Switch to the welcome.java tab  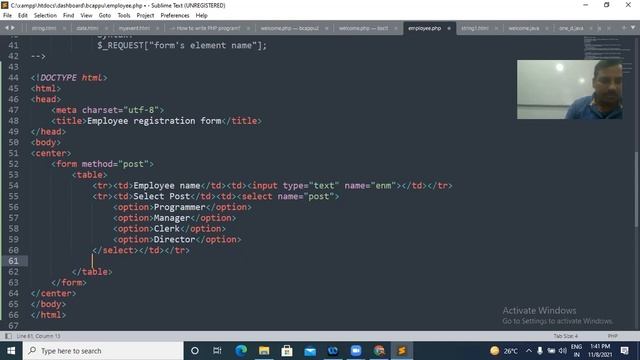click(x=524, y=28)
